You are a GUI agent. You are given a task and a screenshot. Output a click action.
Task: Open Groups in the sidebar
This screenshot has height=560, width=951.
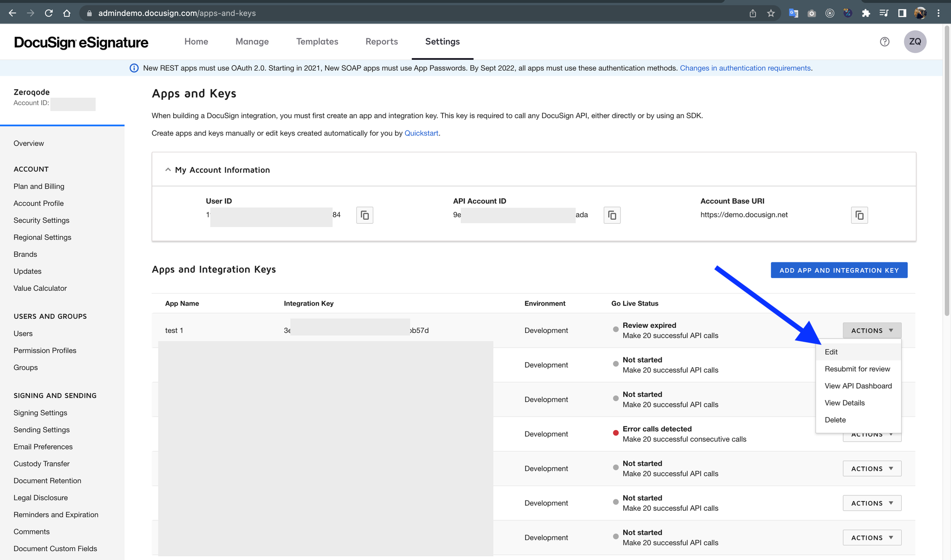click(26, 367)
